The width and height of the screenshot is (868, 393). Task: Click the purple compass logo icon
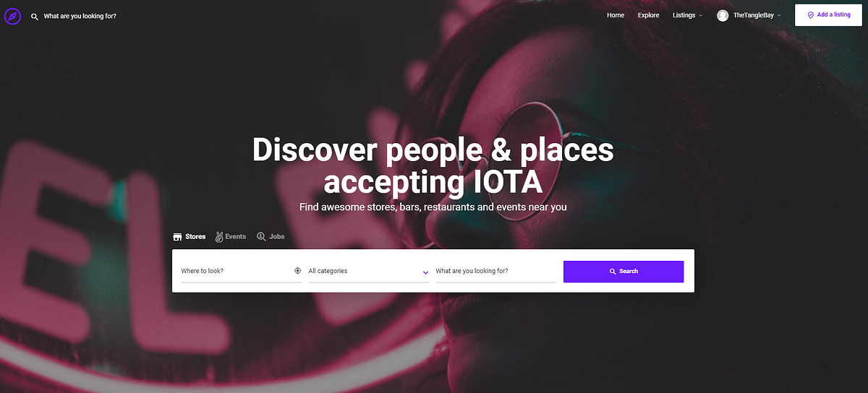click(x=12, y=15)
